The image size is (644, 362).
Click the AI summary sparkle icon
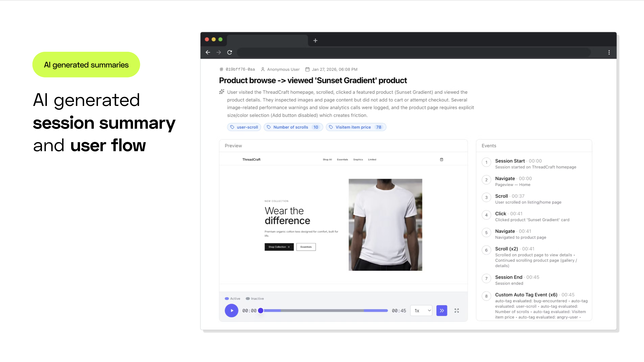(x=222, y=92)
